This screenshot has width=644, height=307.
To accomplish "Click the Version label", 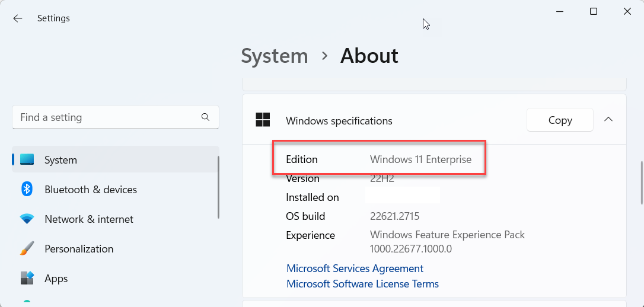I will coord(302,178).
